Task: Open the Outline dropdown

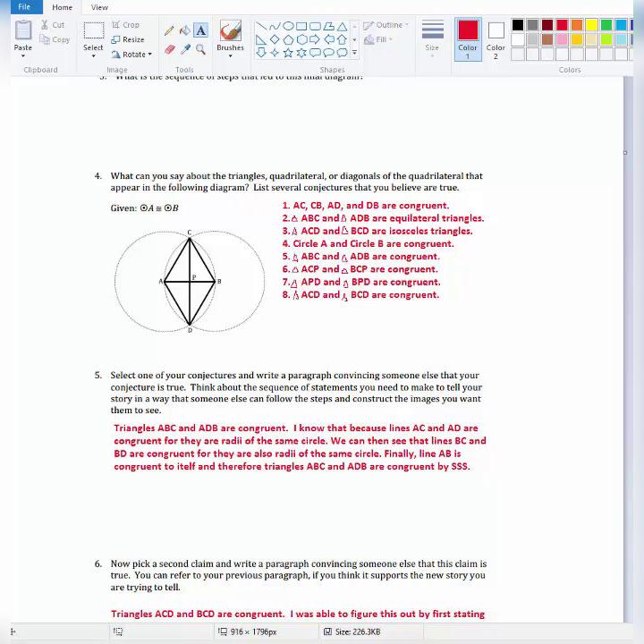Action: [x=386, y=25]
